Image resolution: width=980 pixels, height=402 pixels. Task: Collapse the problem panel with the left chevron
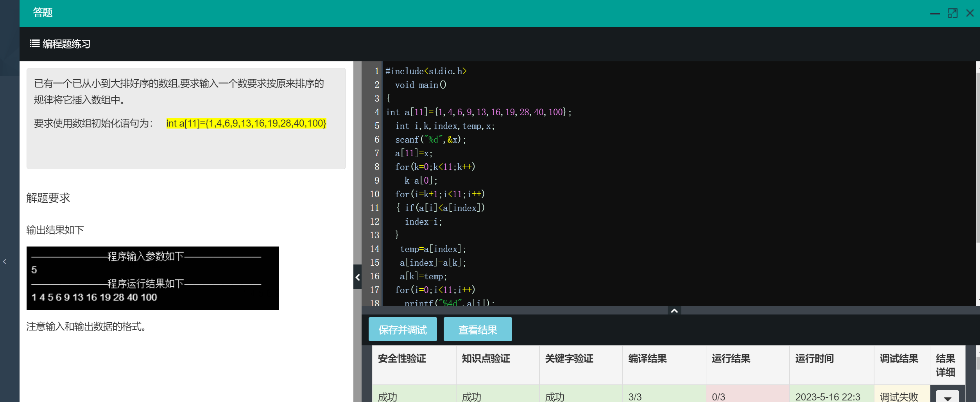357,277
